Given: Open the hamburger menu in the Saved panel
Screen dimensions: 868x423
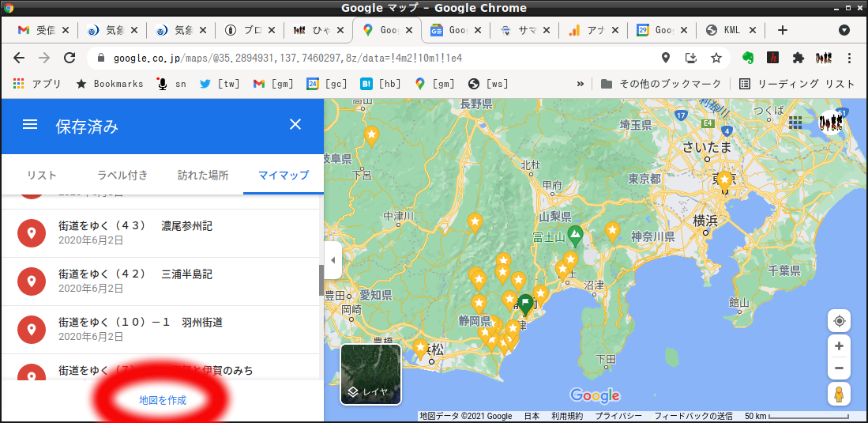Looking at the screenshot, I should (30, 125).
